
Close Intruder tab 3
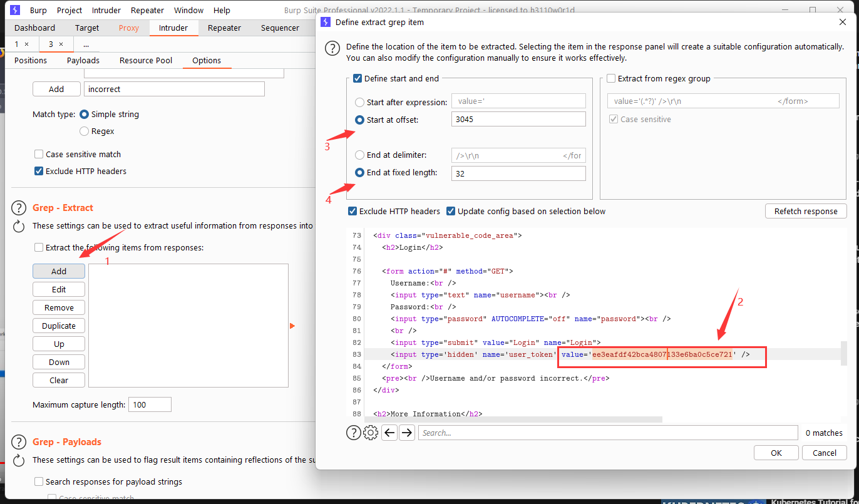coord(61,44)
